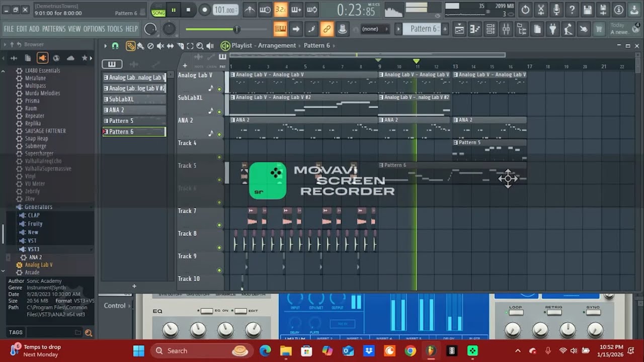Viewport: 644px width, 362px height.
Task: Toggle the 3-2-1 countdown before recording
Action: [281, 10]
